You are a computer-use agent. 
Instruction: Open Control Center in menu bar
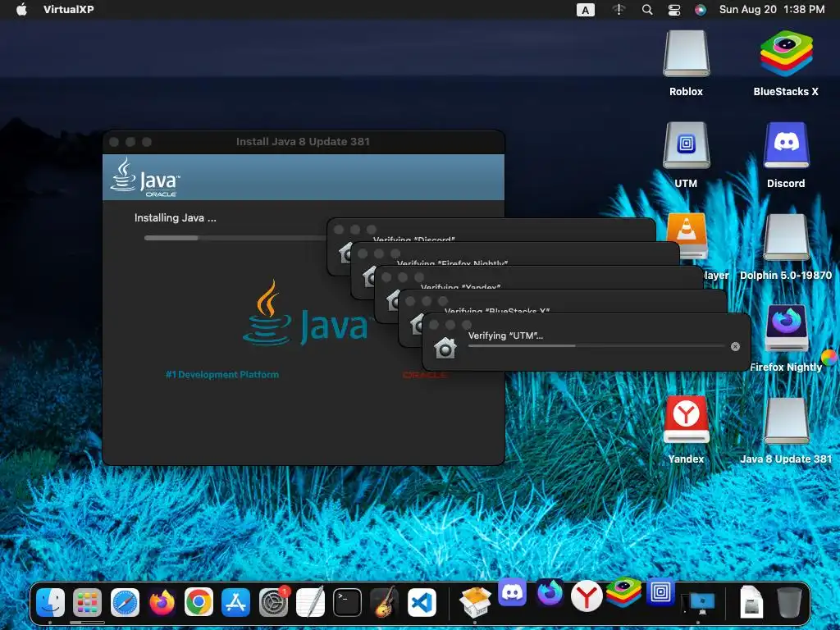point(674,10)
